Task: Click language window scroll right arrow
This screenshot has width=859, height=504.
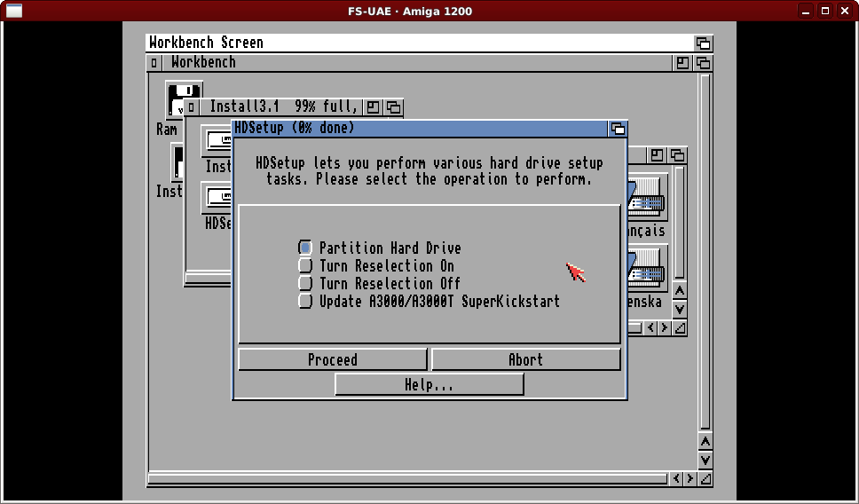Action: [664, 328]
